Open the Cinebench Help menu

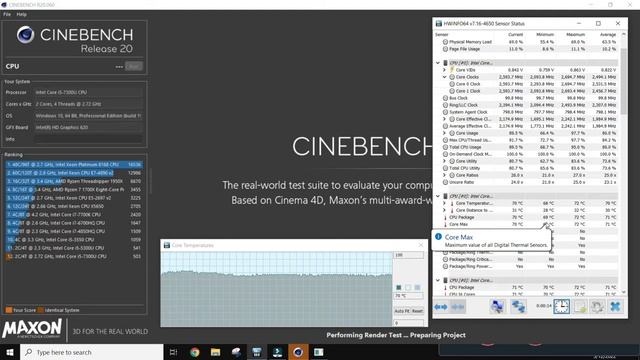22,14
